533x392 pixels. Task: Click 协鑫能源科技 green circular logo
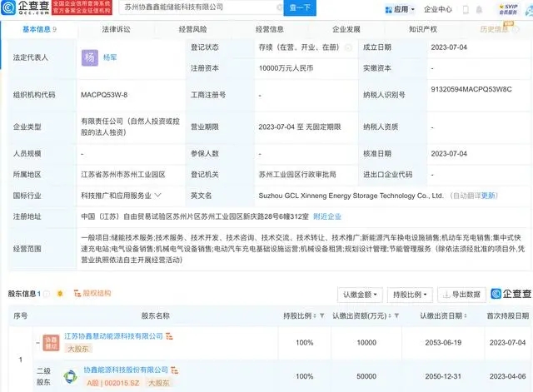(70, 376)
